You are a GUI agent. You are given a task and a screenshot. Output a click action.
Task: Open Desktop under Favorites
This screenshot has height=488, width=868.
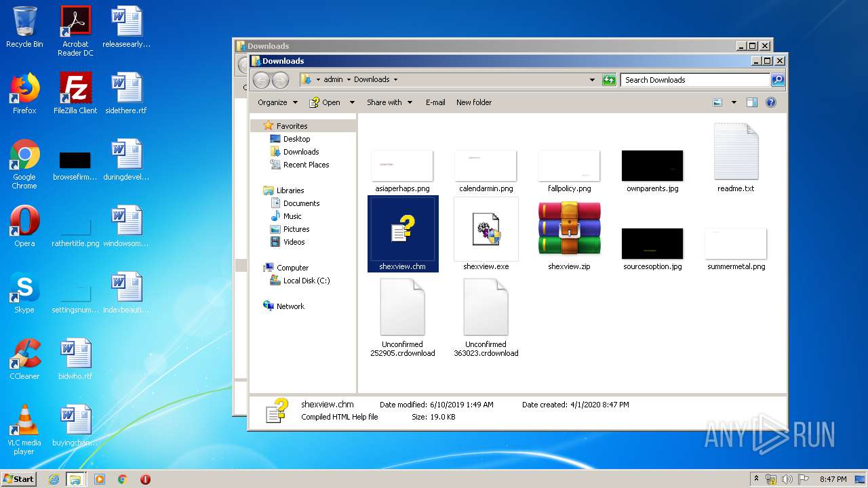click(x=296, y=139)
